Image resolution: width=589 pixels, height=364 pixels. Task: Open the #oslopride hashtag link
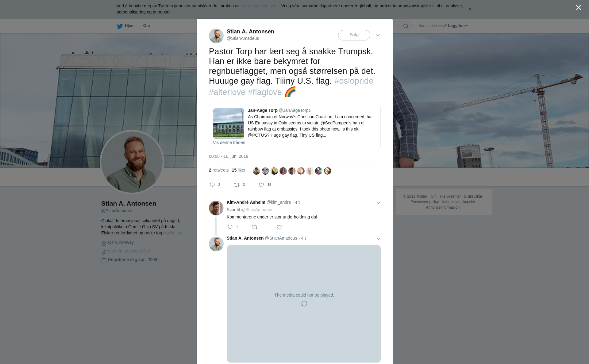click(354, 81)
